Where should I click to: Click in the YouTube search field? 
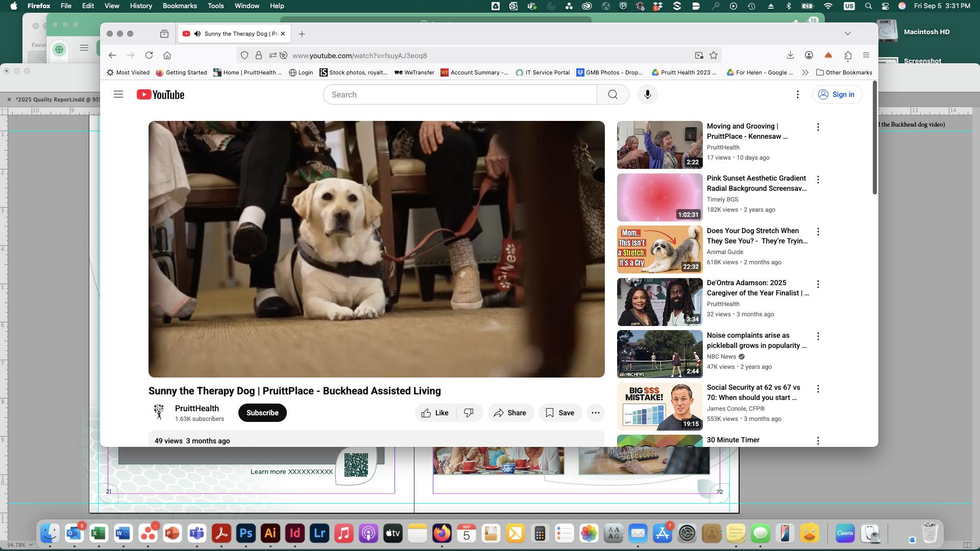(459, 94)
